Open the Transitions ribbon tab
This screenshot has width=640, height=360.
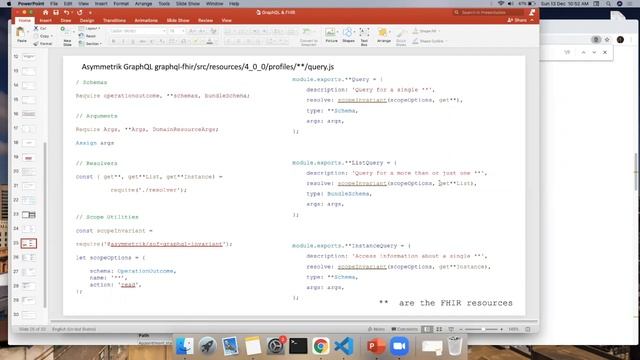[x=114, y=20]
